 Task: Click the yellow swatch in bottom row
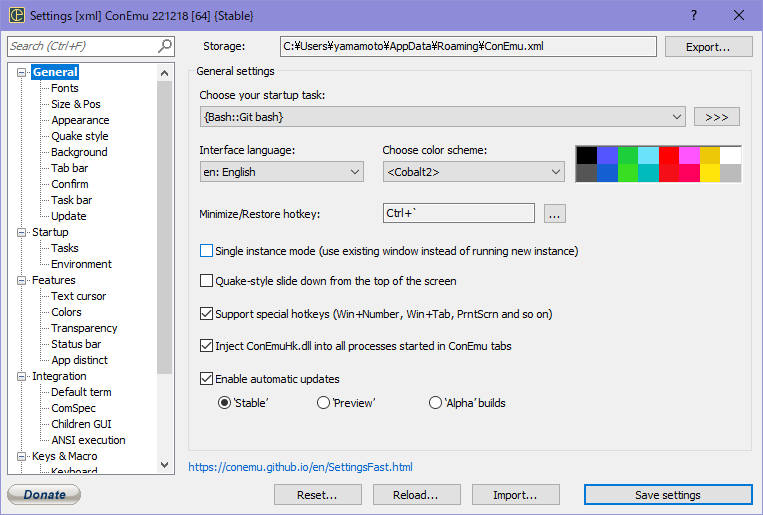[x=710, y=173]
